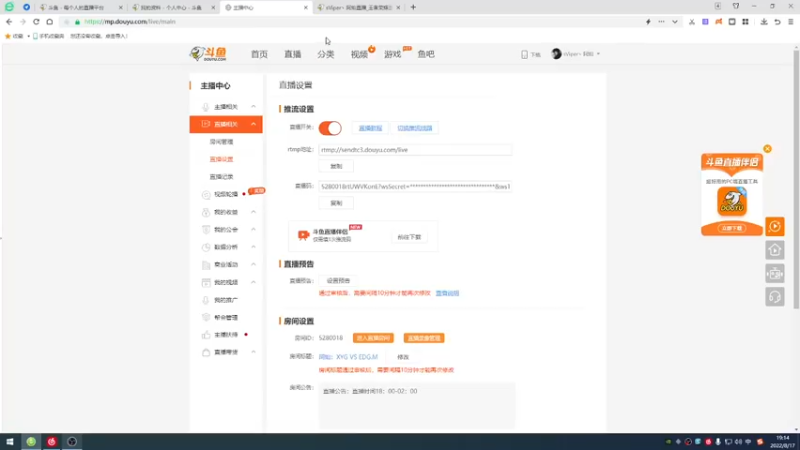Expand the 数据分析 chevron
Image resolution: width=800 pixels, height=450 pixels.
[x=253, y=247]
